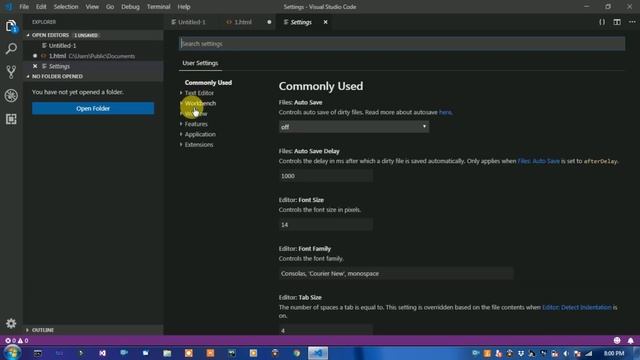Open the More Actions ellipsis menu

pyautogui.click(x=632, y=22)
